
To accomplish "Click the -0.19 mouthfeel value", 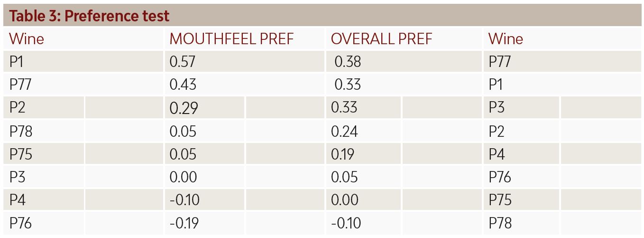I will coord(184,223).
